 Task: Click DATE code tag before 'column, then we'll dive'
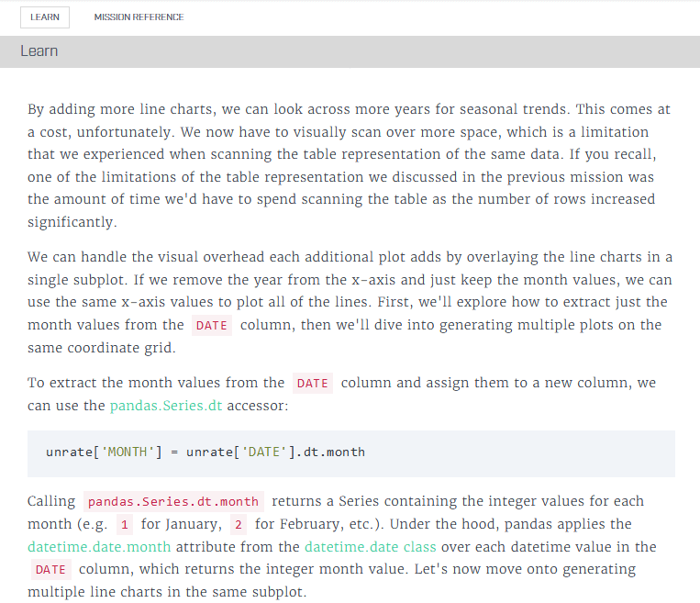tap(211, 325)
